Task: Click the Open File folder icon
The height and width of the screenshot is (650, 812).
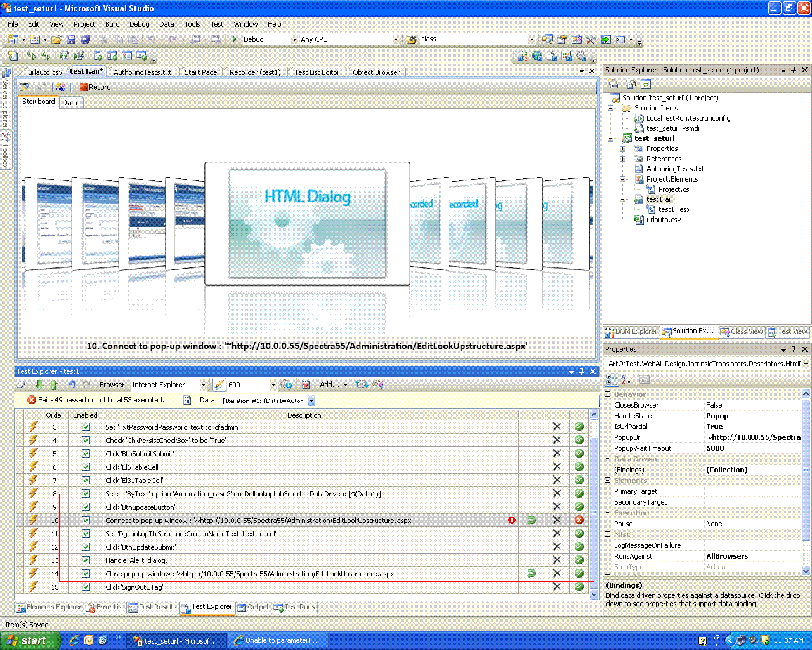Action: click(56, 39)
